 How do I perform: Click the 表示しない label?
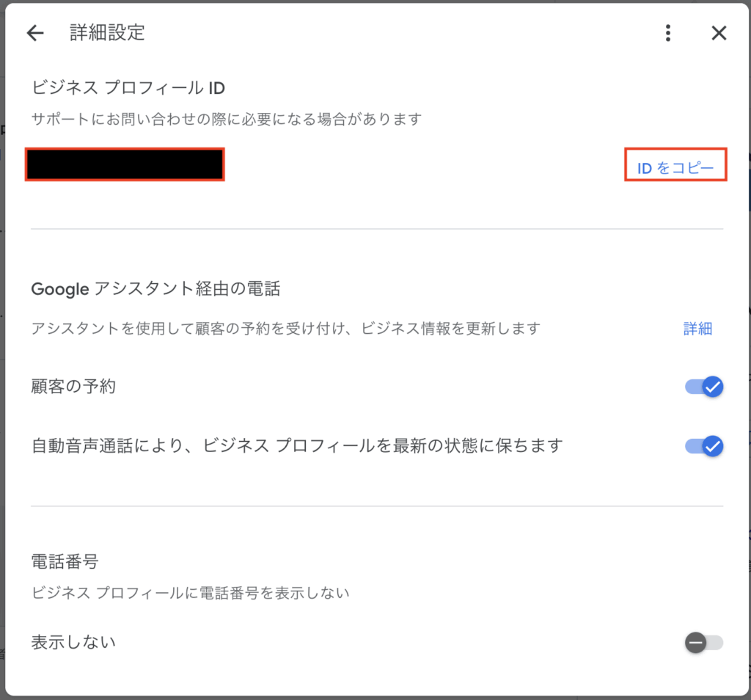(73, 642)
